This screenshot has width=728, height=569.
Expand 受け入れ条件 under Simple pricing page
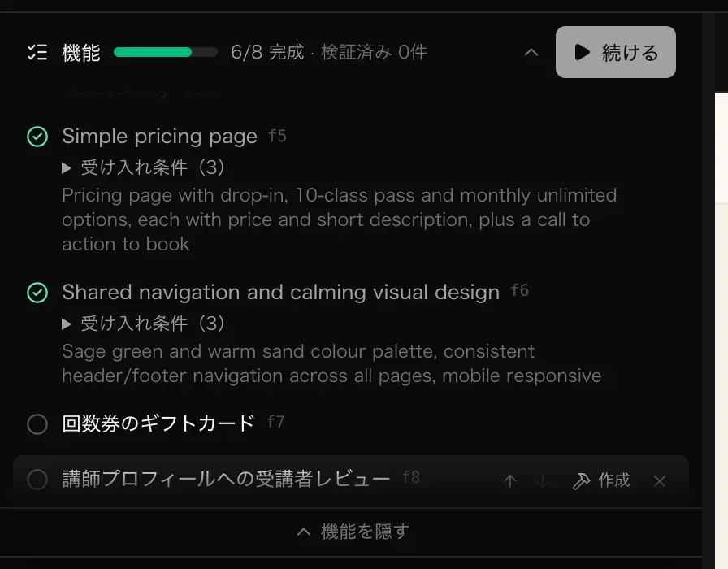[144, 167]
